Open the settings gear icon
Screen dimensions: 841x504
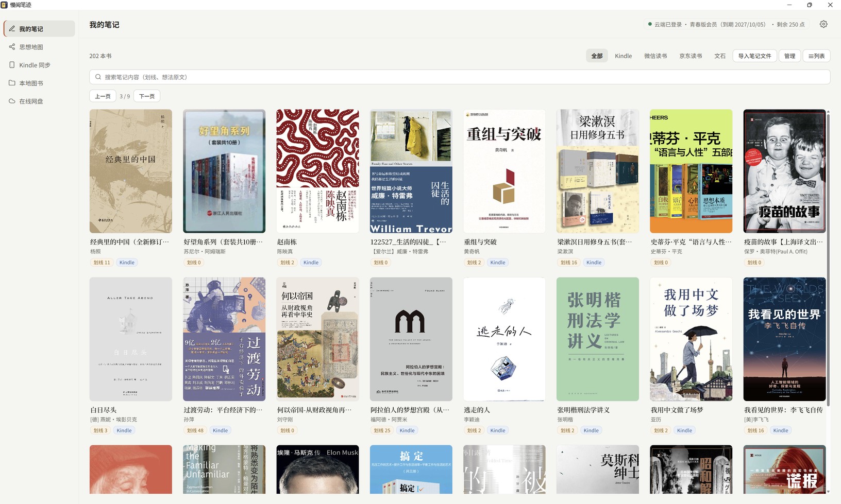point(823,24)
